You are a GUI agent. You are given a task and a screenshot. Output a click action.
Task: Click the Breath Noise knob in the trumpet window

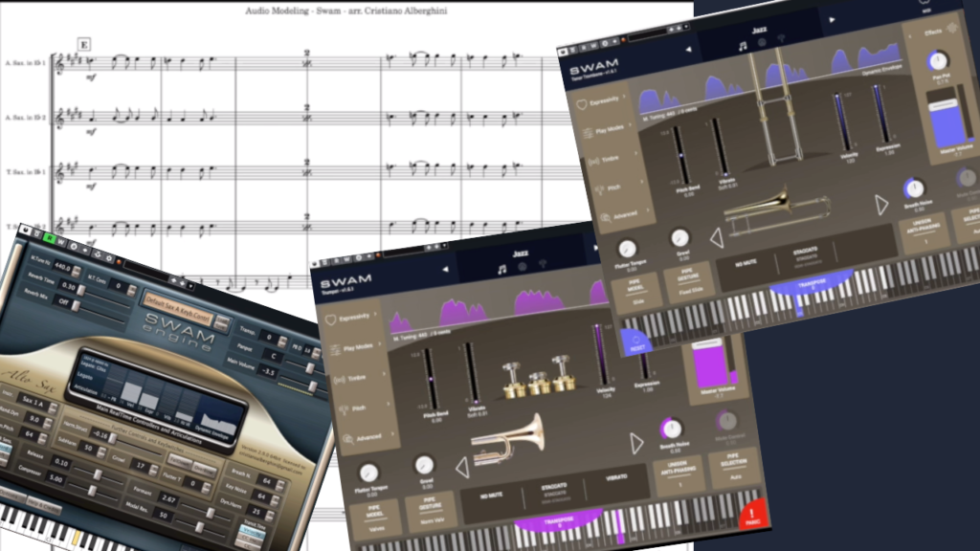tap(672, 430)
